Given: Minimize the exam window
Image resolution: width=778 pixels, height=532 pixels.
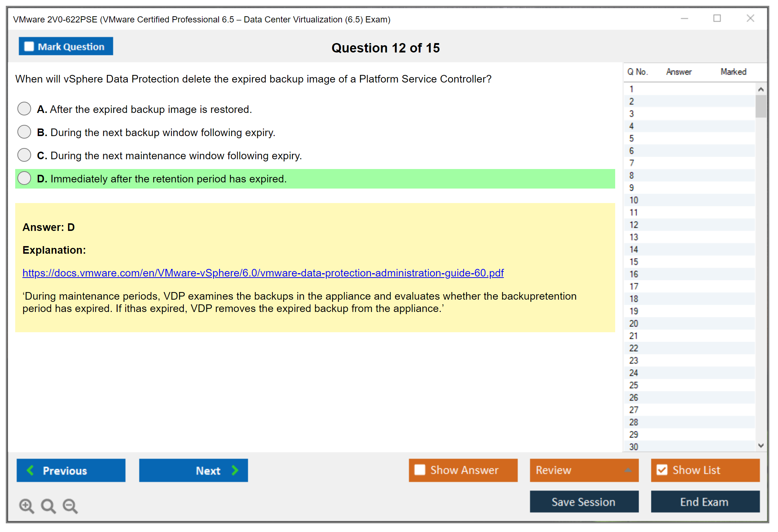Looking at the screenshot, I should (684, 18).
